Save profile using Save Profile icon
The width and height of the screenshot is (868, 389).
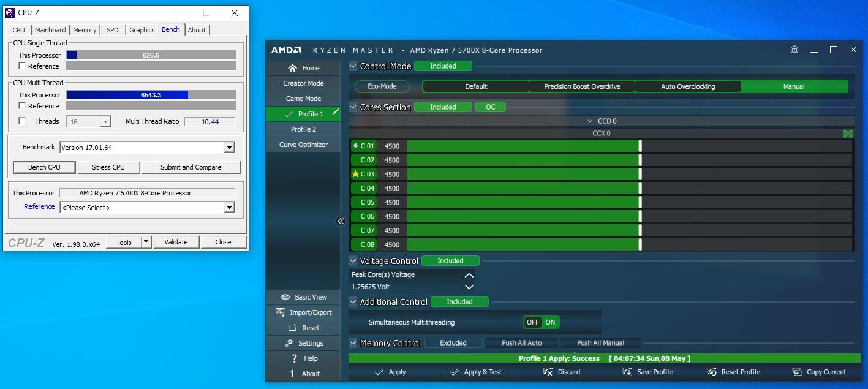coord(627,372)
